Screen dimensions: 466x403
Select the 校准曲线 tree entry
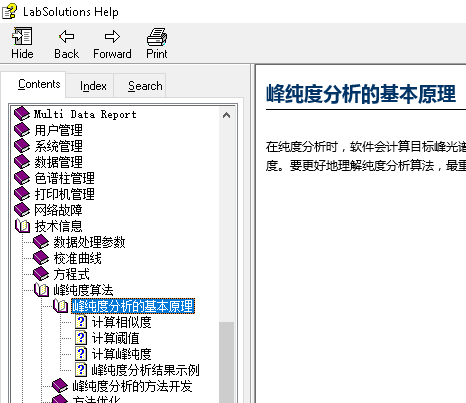pos(77,258)
